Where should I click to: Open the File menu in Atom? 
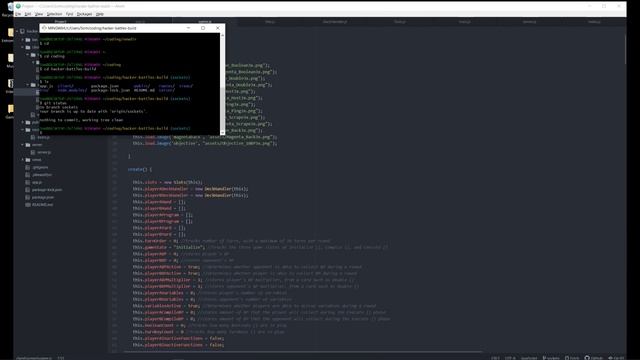[18, 14]
